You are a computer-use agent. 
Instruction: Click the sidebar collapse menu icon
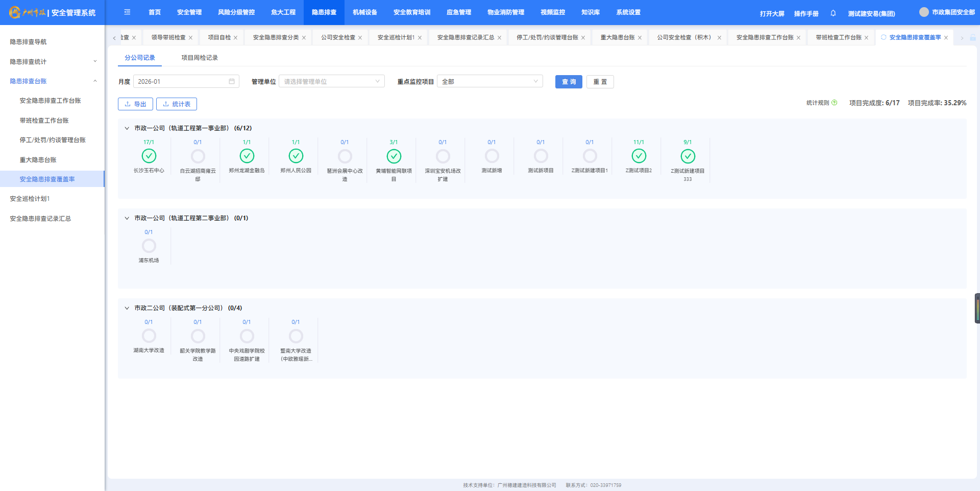click(127, 12)
